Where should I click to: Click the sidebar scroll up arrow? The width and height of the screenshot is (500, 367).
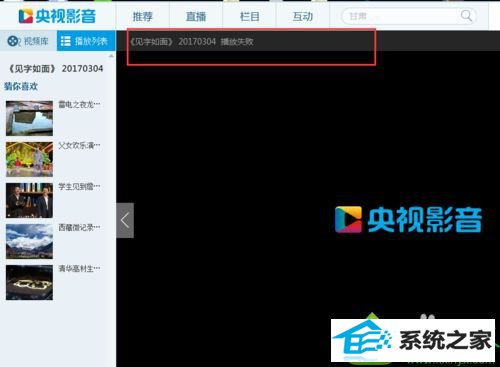tap(111, 56)
